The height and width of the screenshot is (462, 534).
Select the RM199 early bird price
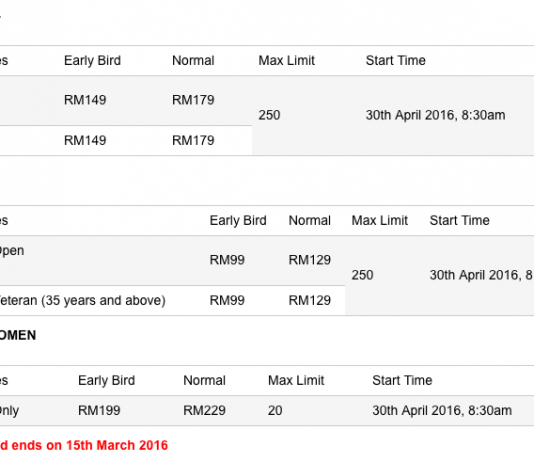pos(99,410)
